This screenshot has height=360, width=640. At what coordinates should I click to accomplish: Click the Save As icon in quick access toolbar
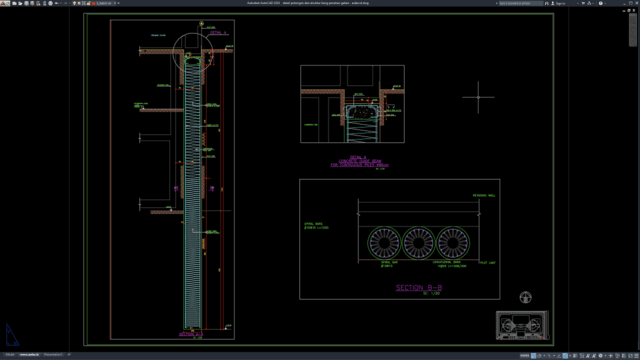32,3
